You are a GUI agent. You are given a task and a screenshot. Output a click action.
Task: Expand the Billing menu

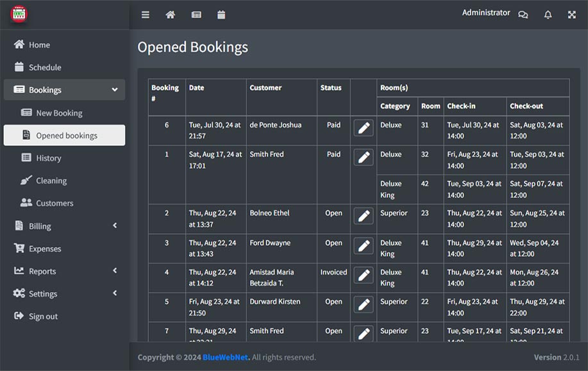click(x=65, y=226)
